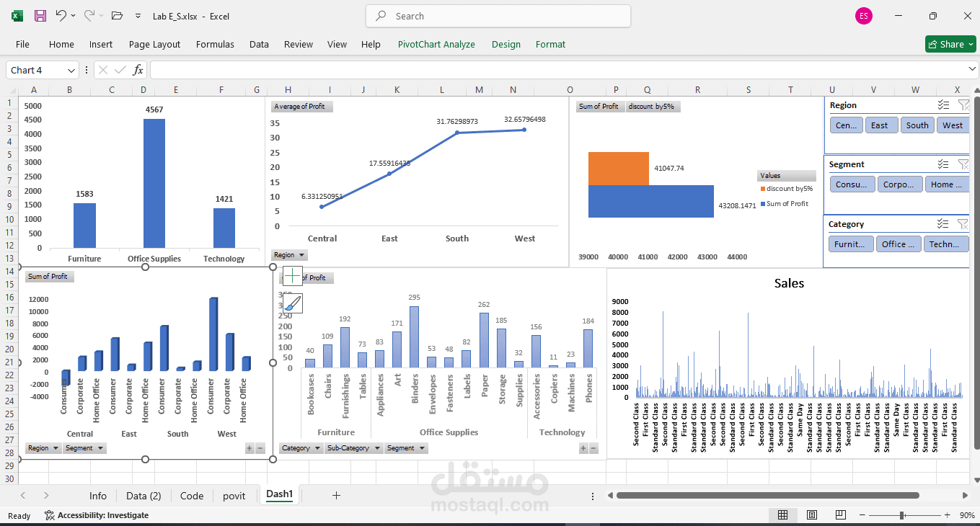980x526 pixels.
Task: Select East in the Region slicer
Action: pyautogui.click(x=881, y=125)
